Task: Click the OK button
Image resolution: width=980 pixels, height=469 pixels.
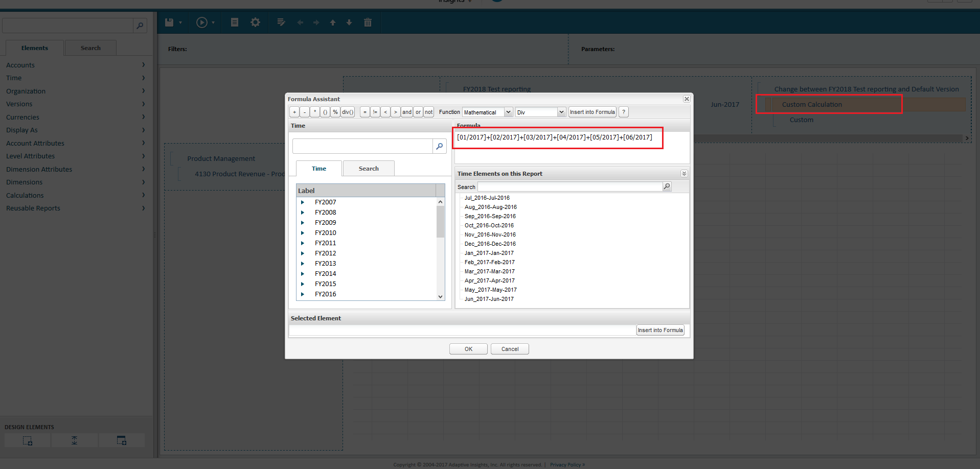Action: [x=468, y=349]
